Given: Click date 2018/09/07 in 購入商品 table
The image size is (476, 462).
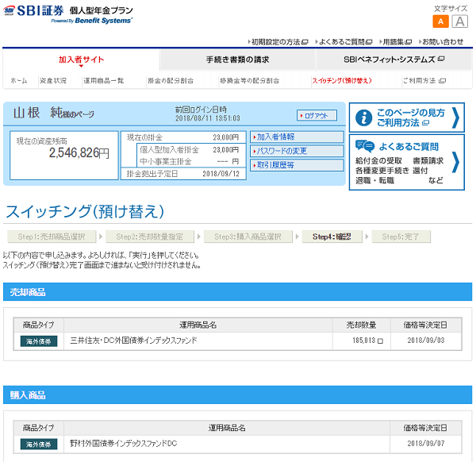Looking at the screenshot, I should 426,444.
